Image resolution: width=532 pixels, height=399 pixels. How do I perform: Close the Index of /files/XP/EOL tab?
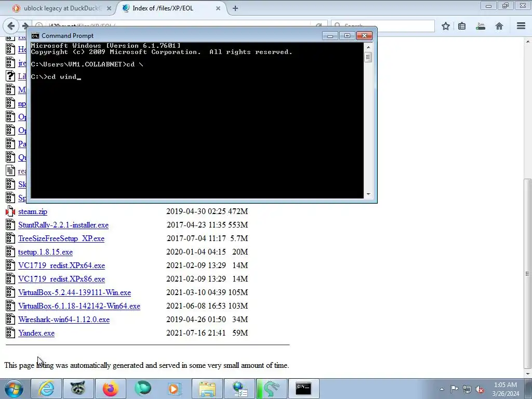point(218,8)
